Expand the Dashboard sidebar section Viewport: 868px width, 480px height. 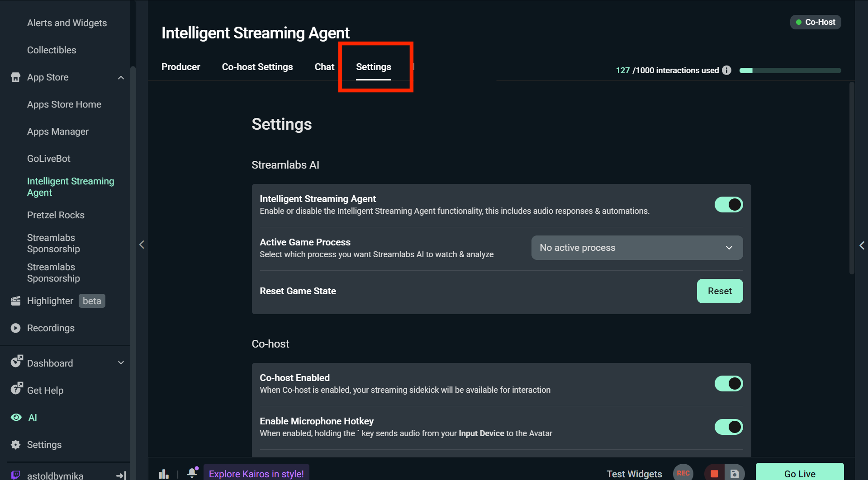coord(120,362)
